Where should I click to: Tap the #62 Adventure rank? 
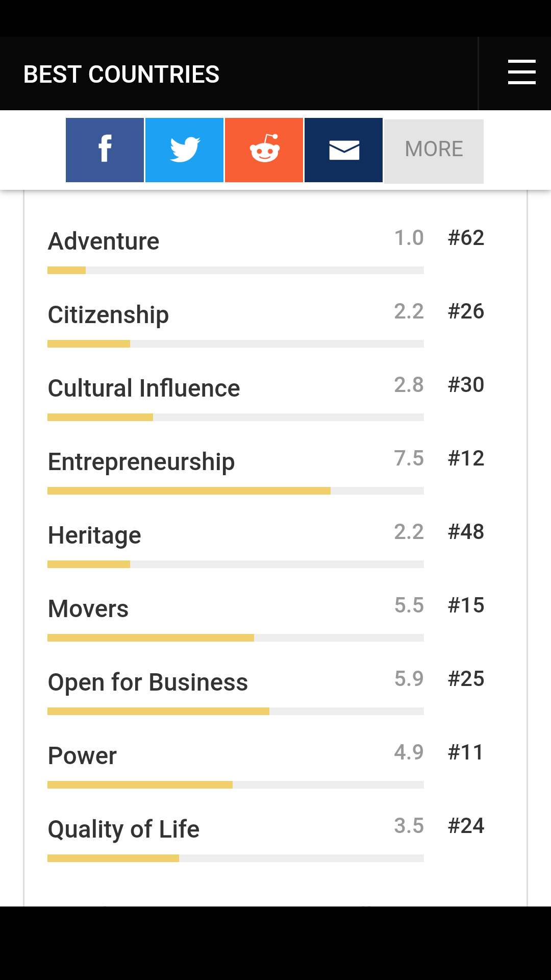point(466,238)
